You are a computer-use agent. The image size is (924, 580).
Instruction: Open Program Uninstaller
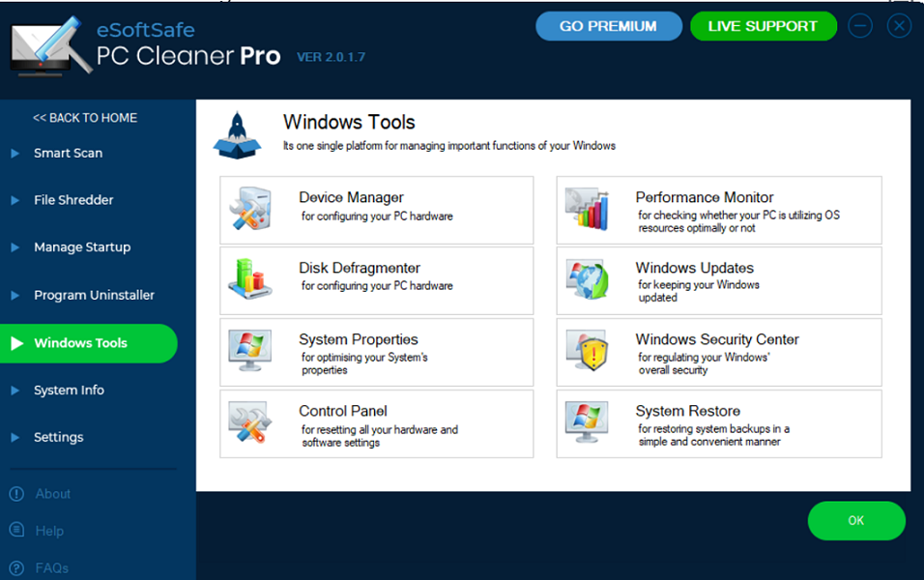click(95, 295)
